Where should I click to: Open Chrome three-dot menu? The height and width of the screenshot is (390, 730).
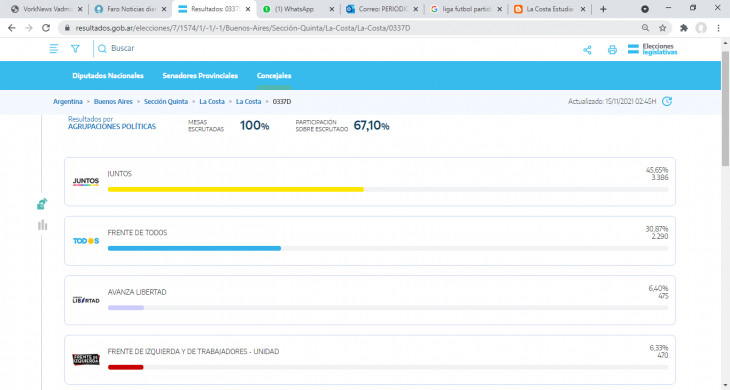click(x=718, y=28)
